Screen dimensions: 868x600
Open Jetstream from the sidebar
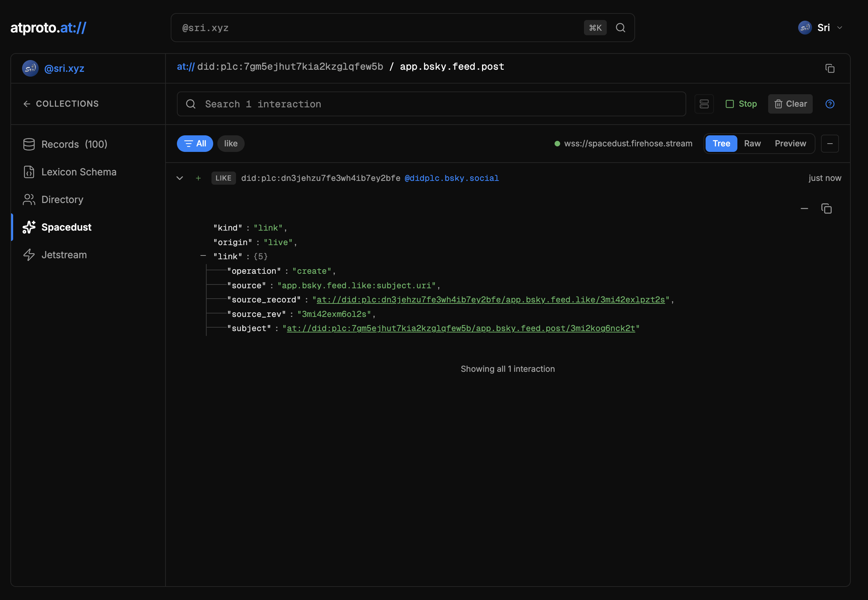[64, 255]
